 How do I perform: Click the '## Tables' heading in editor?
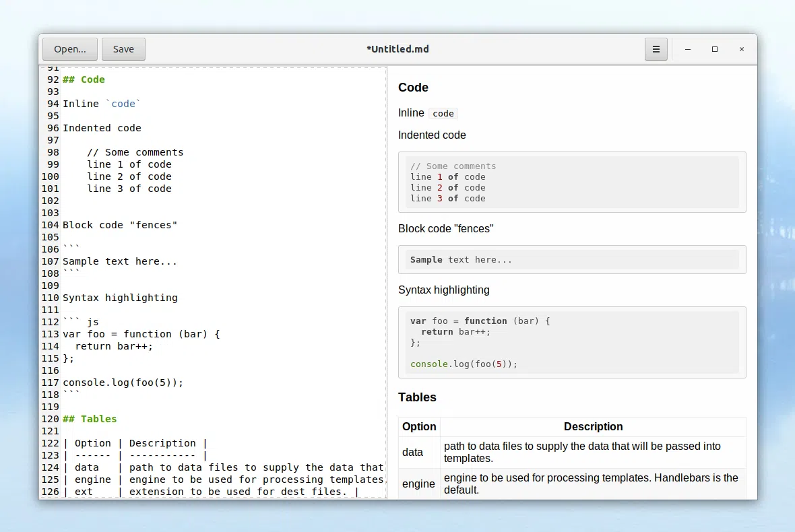coord(90,419)
